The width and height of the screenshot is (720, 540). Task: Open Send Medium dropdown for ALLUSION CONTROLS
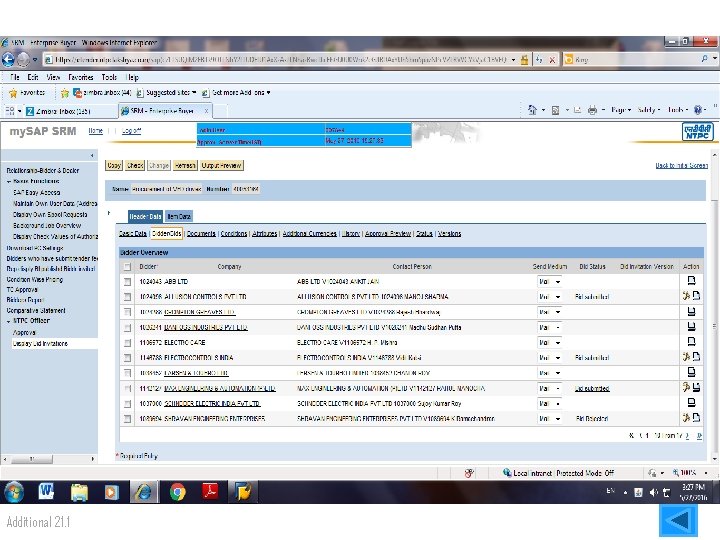[550, 297]
